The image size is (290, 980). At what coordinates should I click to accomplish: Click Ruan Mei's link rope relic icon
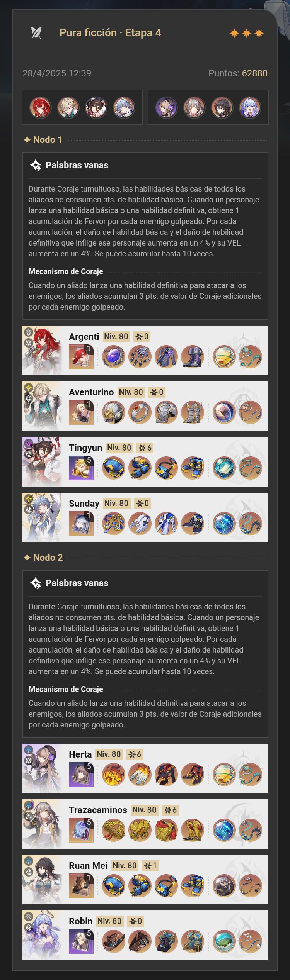[251, 886]
